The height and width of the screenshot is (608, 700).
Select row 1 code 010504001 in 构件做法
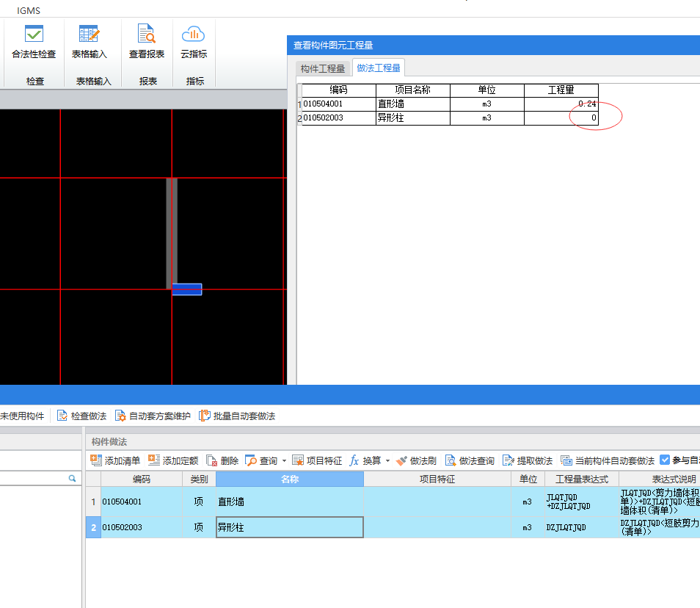142,502
